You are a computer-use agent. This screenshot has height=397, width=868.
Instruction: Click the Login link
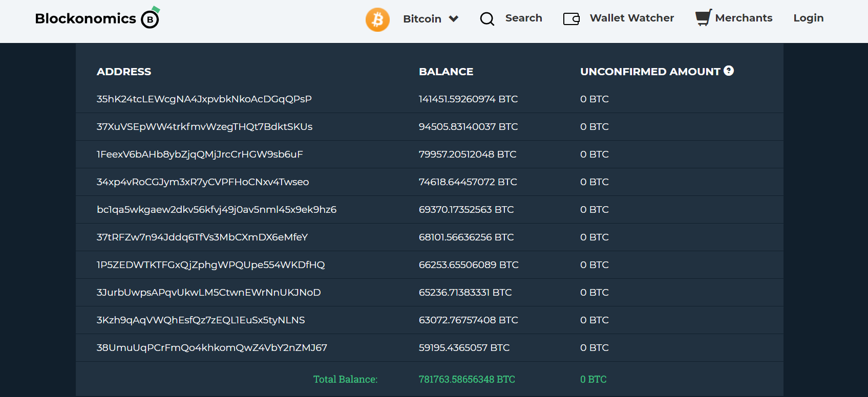click(809, 18)
